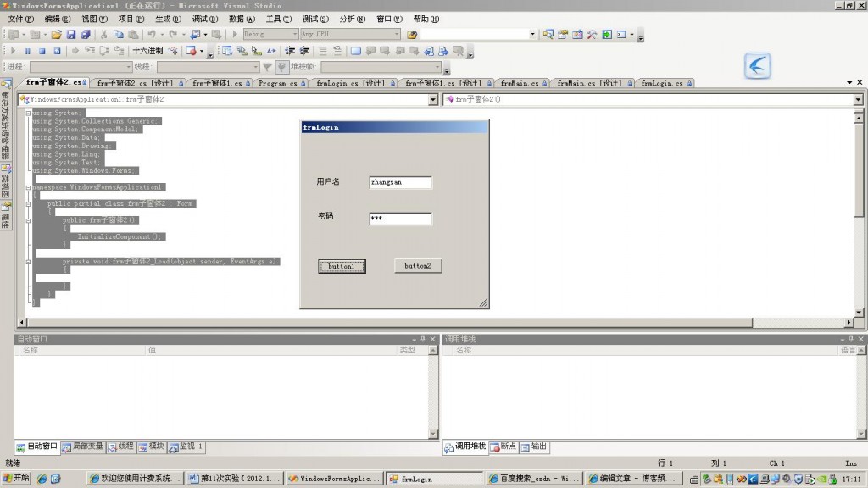This screenshot has width=868, height=488.
Task: Click button1 in frmLogin window
Action: [342, 266]
